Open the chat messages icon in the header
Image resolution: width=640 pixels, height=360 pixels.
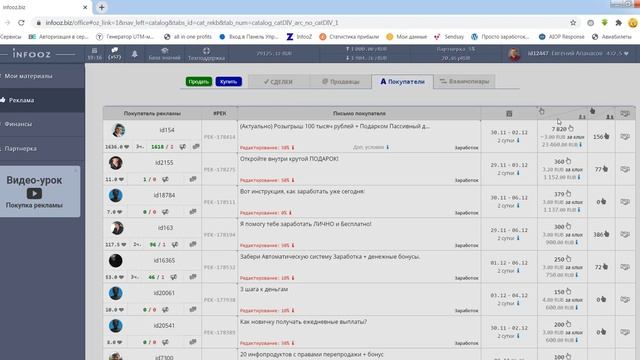[x=115, y=53]
